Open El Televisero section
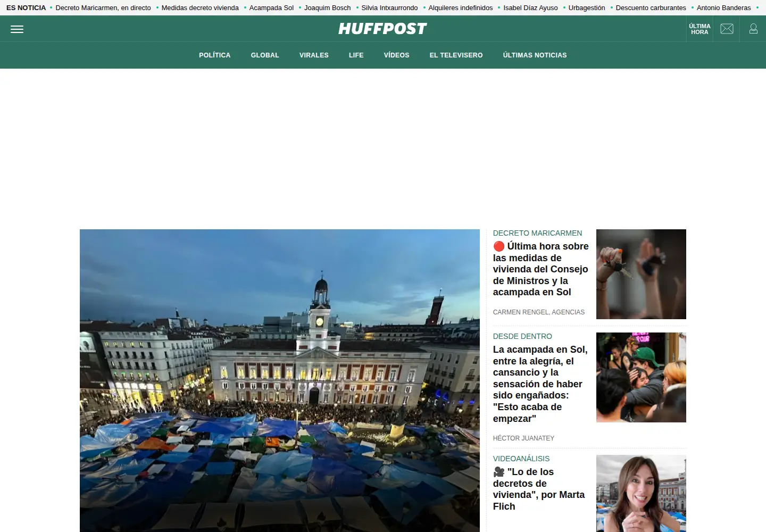Viewport: 766px width, 532px height. click(456, 55)
